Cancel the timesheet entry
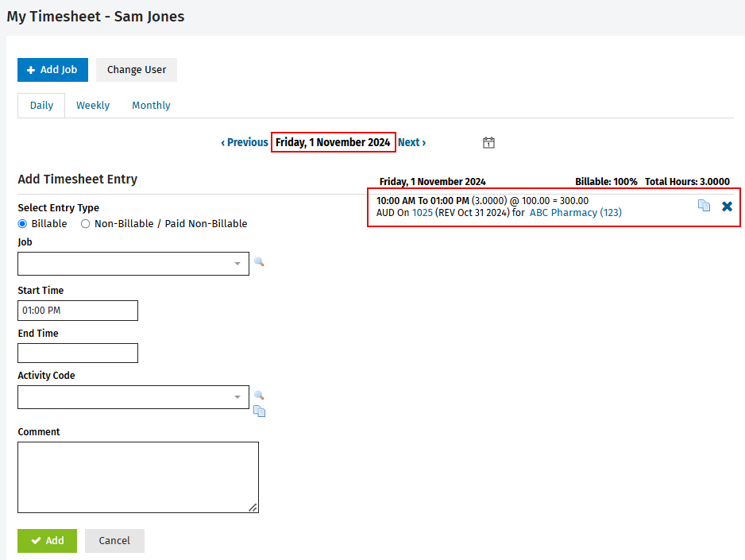 [114, 540]
